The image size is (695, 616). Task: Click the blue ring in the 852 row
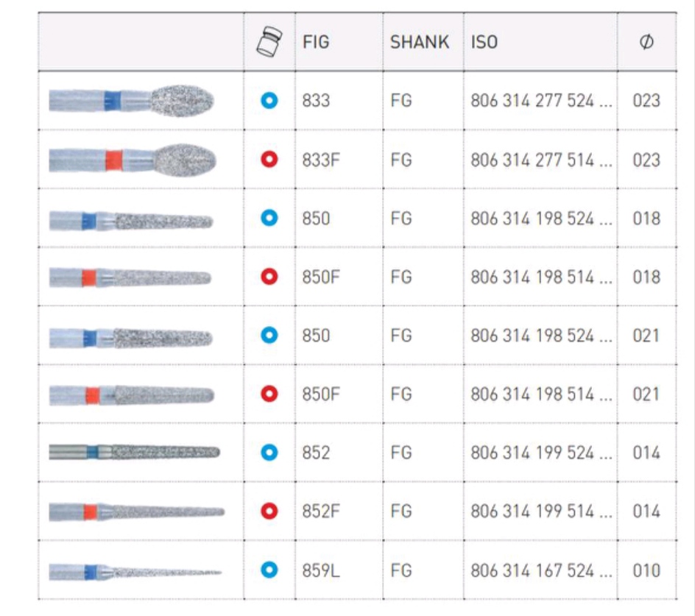(x=269, y=453)
